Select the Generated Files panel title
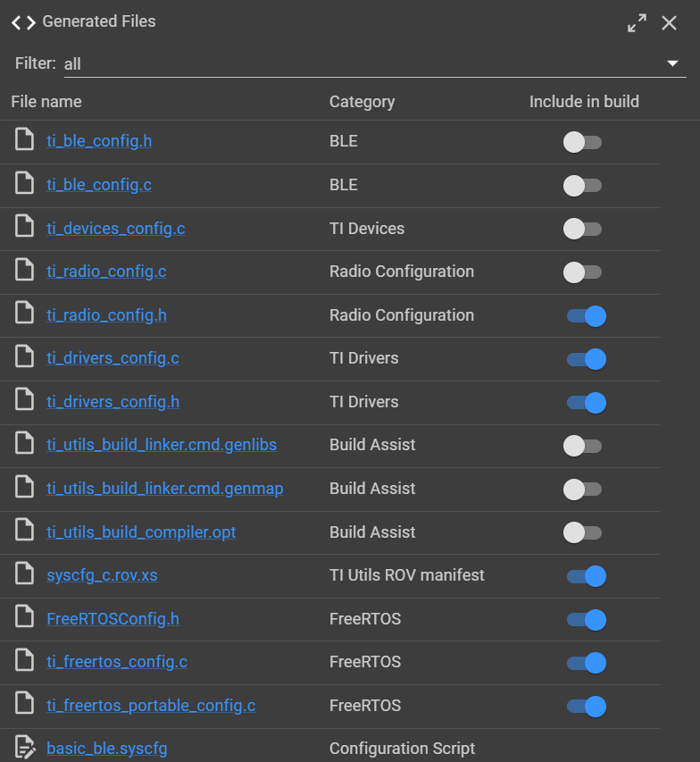The width and height of the screenshot is (700, 762). tap(99, 21)
